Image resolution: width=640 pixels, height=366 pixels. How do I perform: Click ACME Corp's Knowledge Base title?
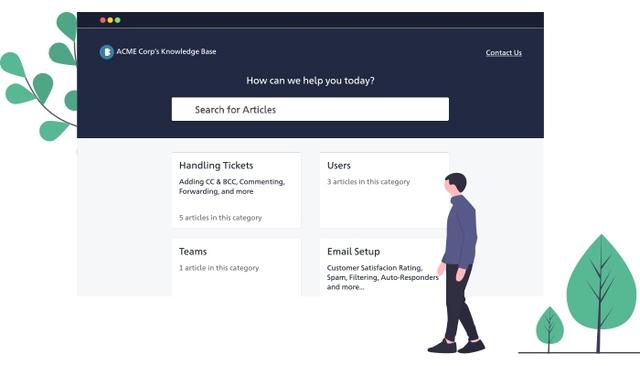[x=166, y=51]
